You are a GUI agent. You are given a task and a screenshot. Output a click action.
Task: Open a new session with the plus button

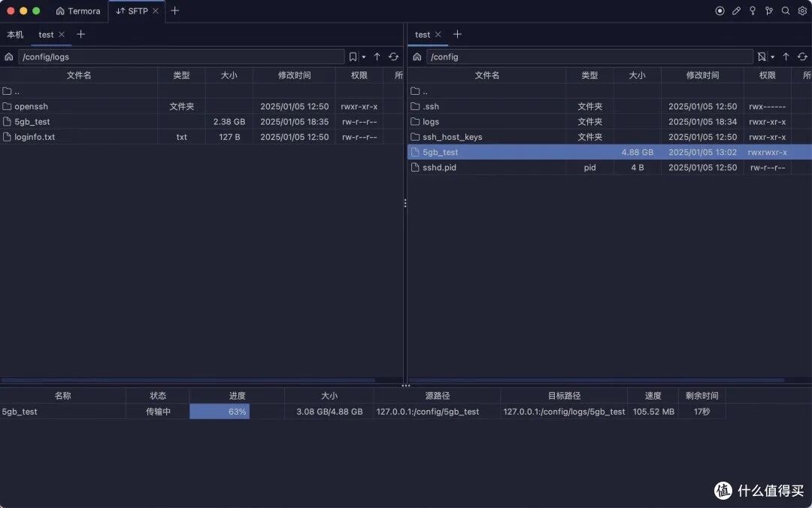click(174, 11)
